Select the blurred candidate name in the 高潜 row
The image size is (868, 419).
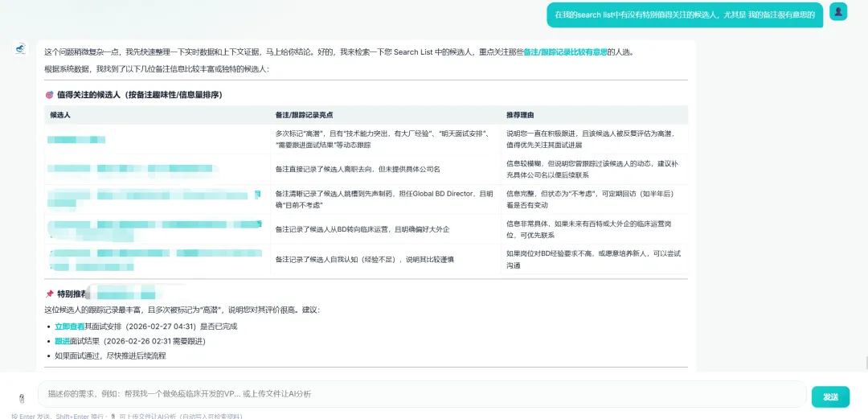[x=76, y=140]
